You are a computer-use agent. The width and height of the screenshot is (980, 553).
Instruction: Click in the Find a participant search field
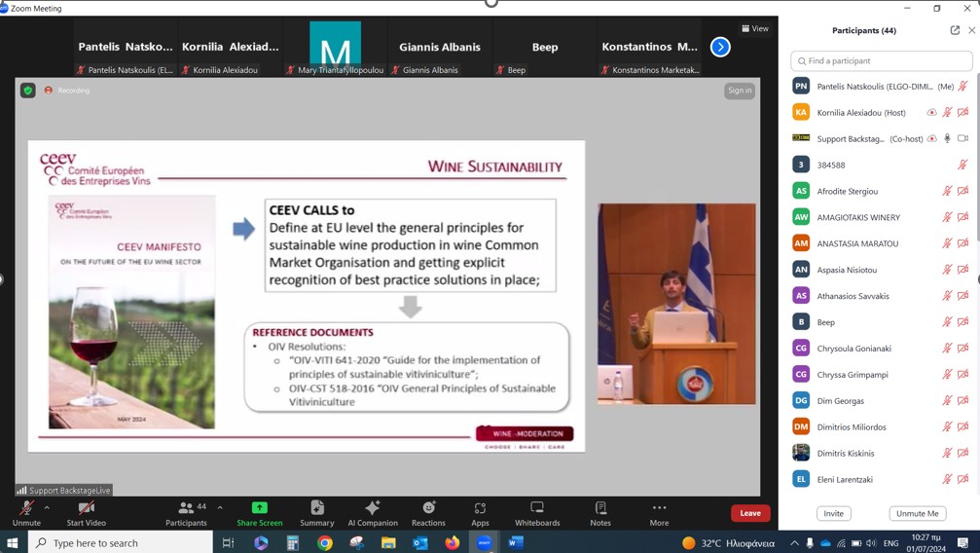[882, 60]
